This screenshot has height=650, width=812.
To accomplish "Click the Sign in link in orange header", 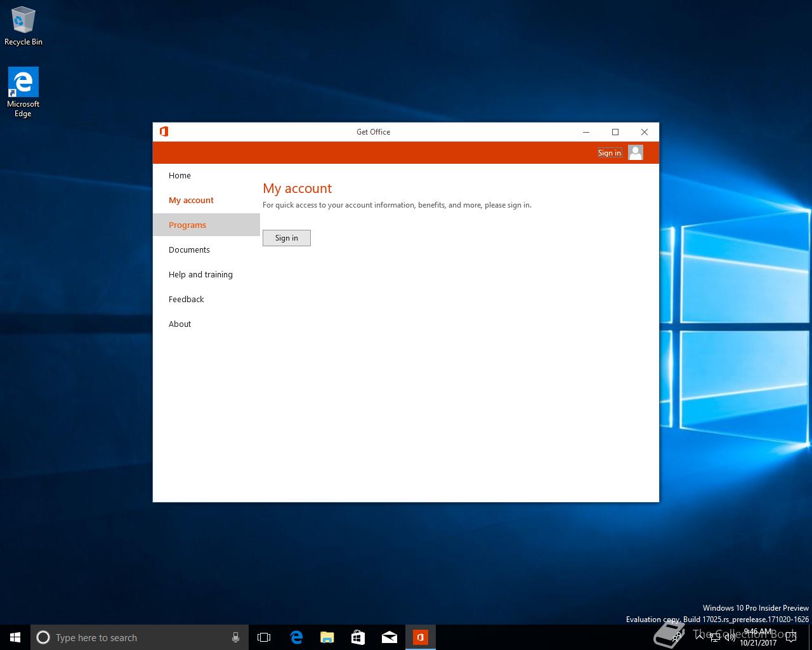I will click(x=610, y=153).
